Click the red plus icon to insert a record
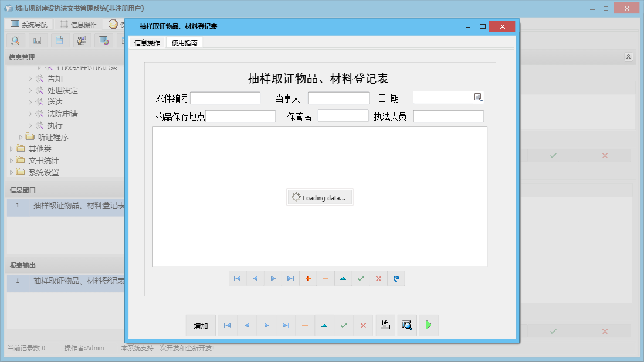 308,278
